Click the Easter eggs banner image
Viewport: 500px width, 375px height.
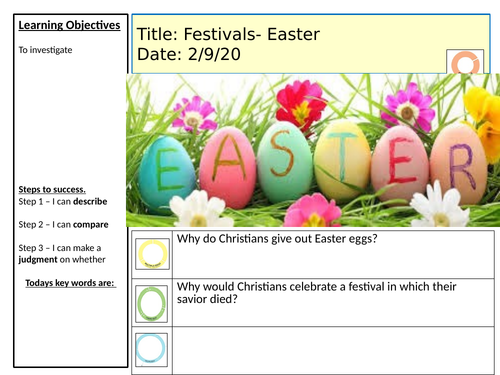coord(313,150)
